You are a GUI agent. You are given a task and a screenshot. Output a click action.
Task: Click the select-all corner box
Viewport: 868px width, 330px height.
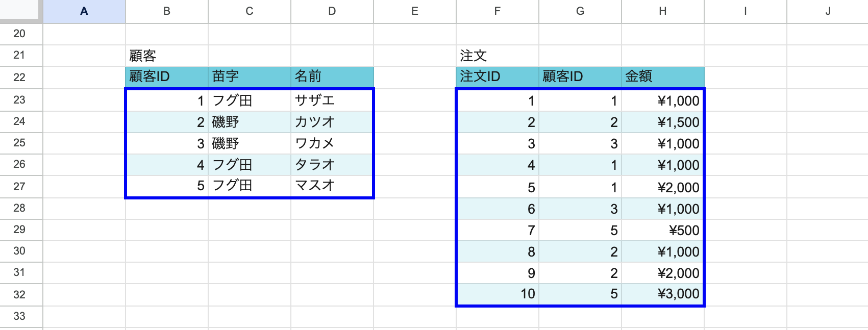tap(20, 10)
